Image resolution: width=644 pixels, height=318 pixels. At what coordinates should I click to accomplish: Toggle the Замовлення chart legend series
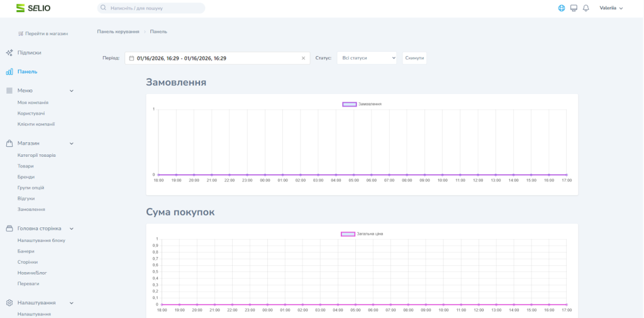[350, 104]
